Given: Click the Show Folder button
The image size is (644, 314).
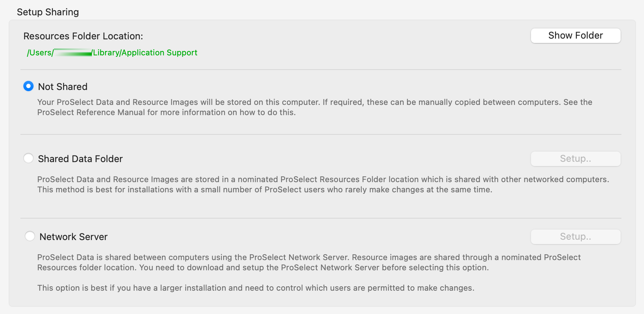Looking at the screenshot, I should [x=575, y=36].
